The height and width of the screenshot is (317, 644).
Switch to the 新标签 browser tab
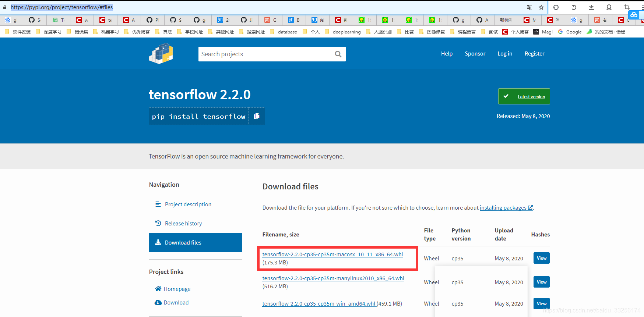pyautogui.click(x=506, y=20)
